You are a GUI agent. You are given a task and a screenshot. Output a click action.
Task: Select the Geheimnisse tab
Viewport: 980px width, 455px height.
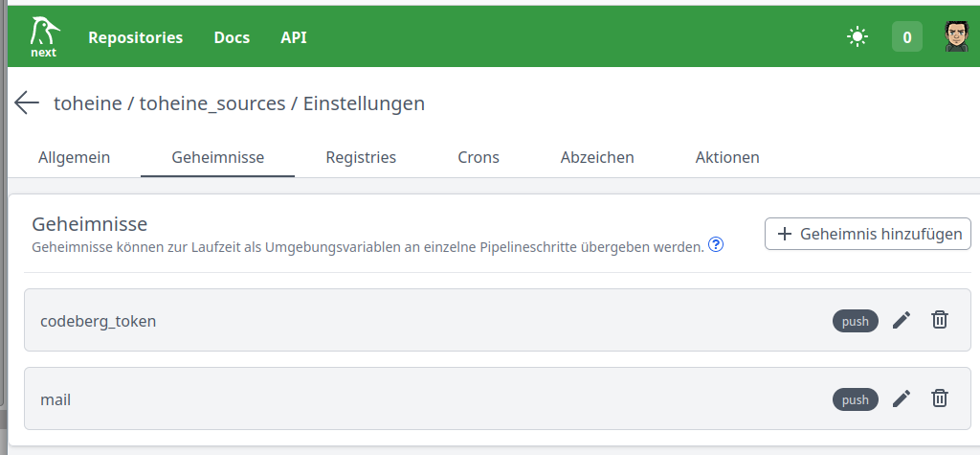pos(217,157)
